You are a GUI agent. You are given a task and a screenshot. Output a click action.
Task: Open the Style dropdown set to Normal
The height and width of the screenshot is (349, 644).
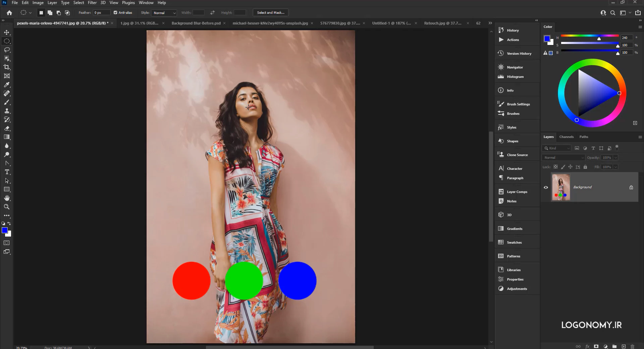[x=164, y=13]
